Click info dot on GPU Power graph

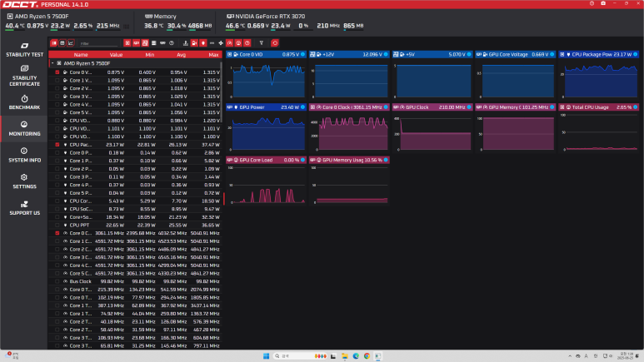pyautogui.click(x=302, y=107)
